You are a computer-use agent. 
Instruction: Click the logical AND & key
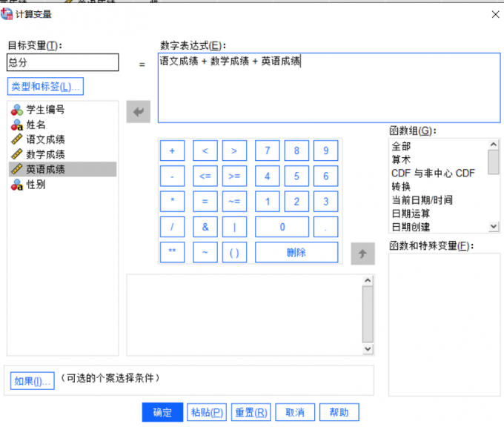[205, 227]
